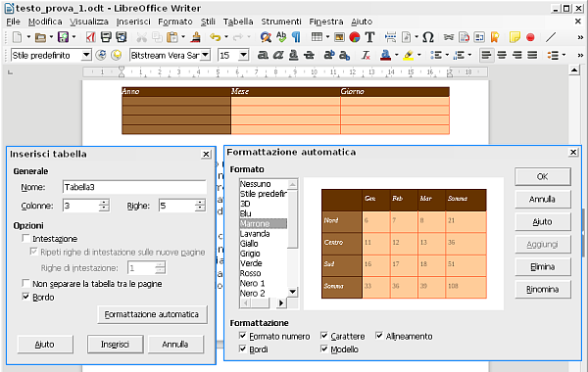Click Annulla in Inserisci tabella dialog
This screenshot has height=372, width=588.
(x=175, y=344)
